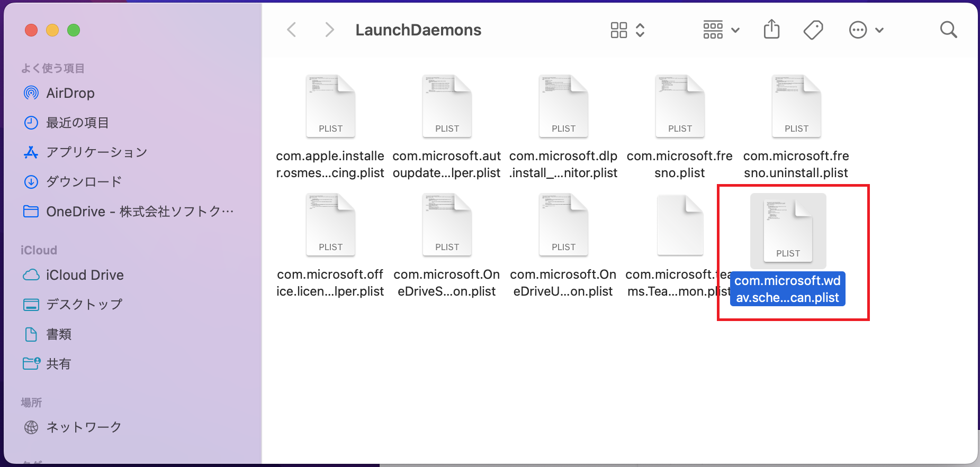Screen dimensions: 980x467
Task: Go back with the left chevron
Action: point(291,30)
